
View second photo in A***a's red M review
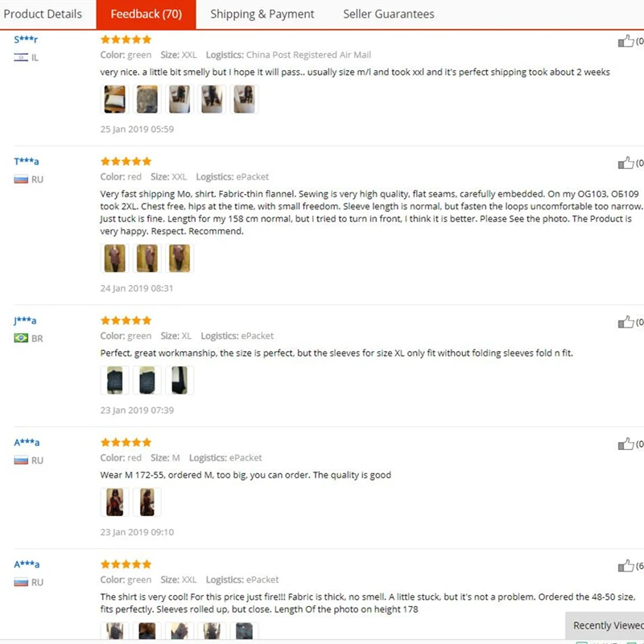(x=147, y=502)
